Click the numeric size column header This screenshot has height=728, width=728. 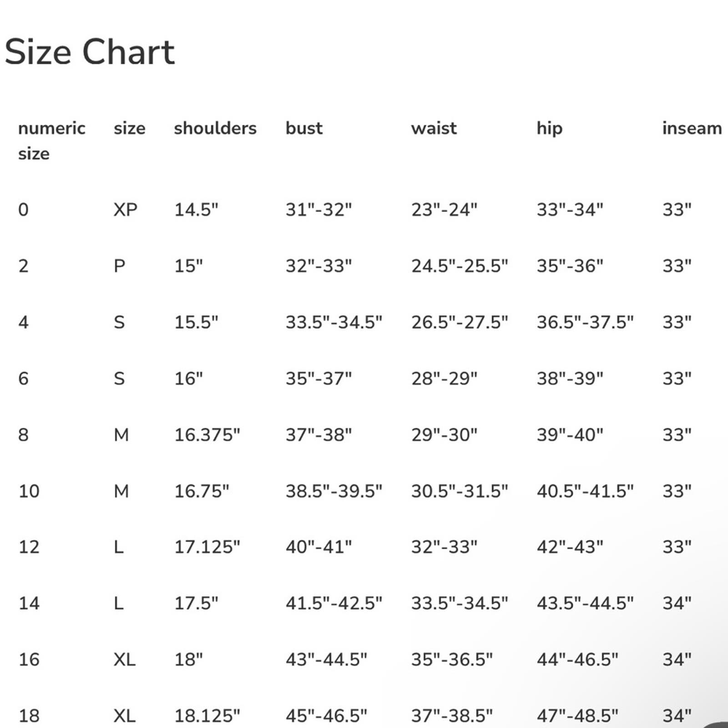pyautogui.click(x=51, y=141)
